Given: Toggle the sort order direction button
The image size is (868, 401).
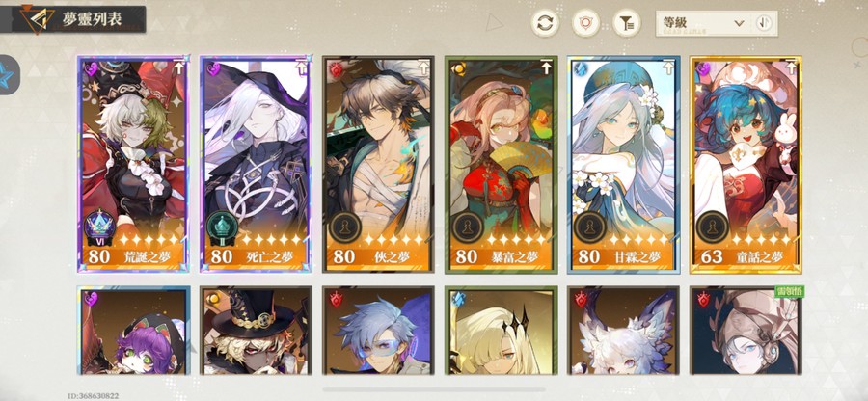Looking at the screenshot, I should pyautogui.click(x=764, y=23).
